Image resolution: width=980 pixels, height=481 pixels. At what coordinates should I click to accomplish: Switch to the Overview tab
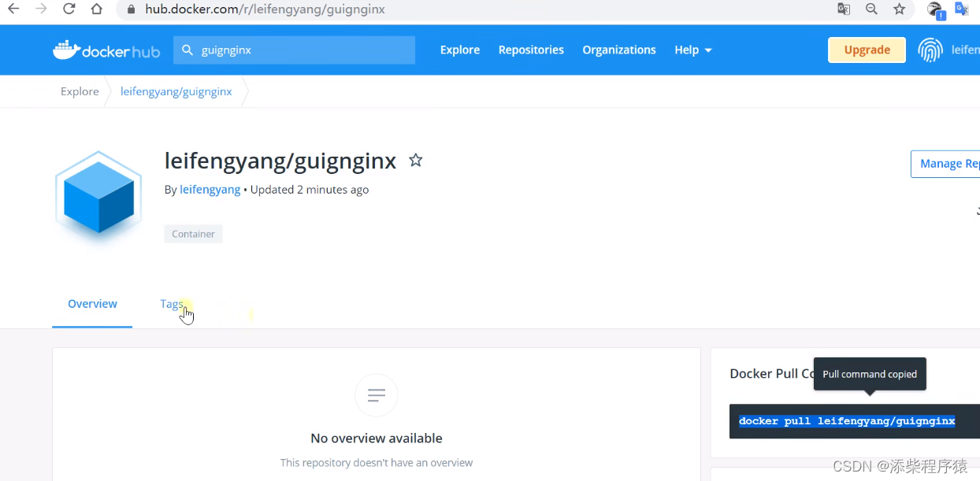point(92,304)
